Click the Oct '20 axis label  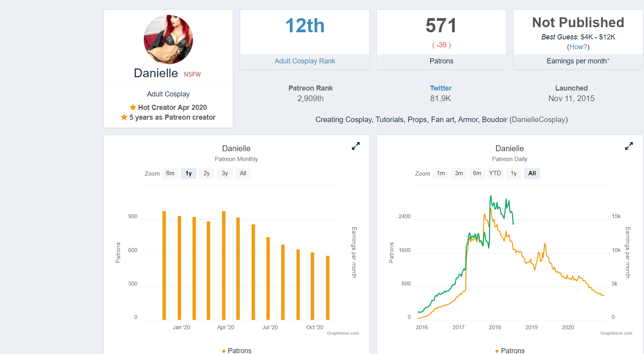coord(315,327)
